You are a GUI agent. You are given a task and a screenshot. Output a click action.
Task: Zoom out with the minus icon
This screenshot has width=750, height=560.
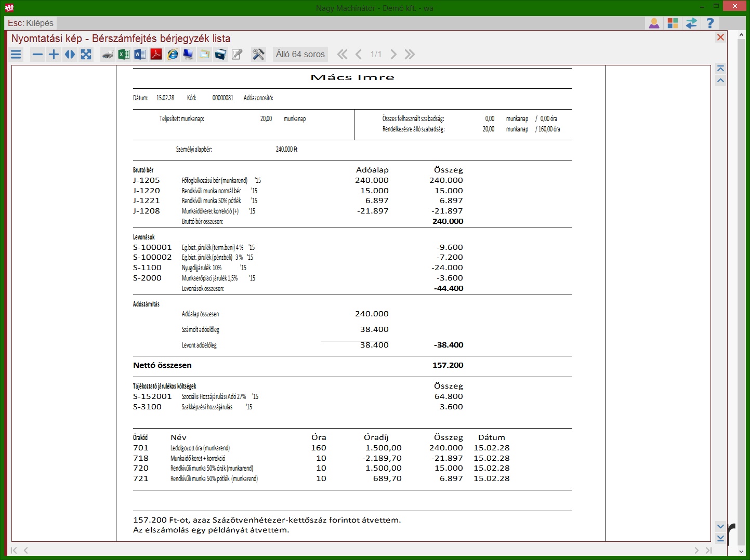tap(37, 54)
